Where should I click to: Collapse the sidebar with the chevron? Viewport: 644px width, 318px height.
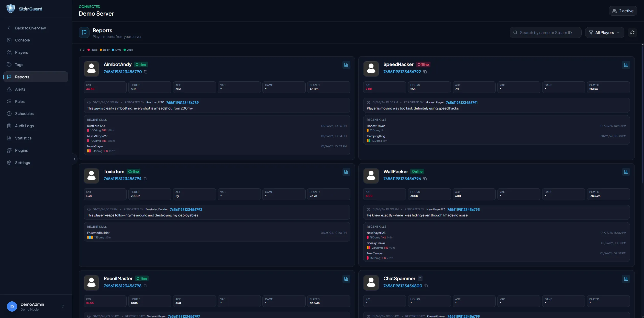[74, 159]
